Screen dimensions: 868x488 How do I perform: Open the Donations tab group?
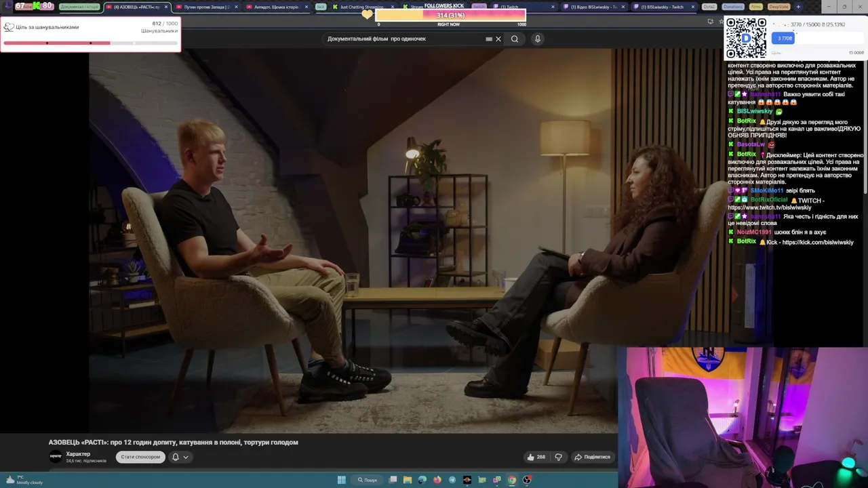click(x=732, y=7)
